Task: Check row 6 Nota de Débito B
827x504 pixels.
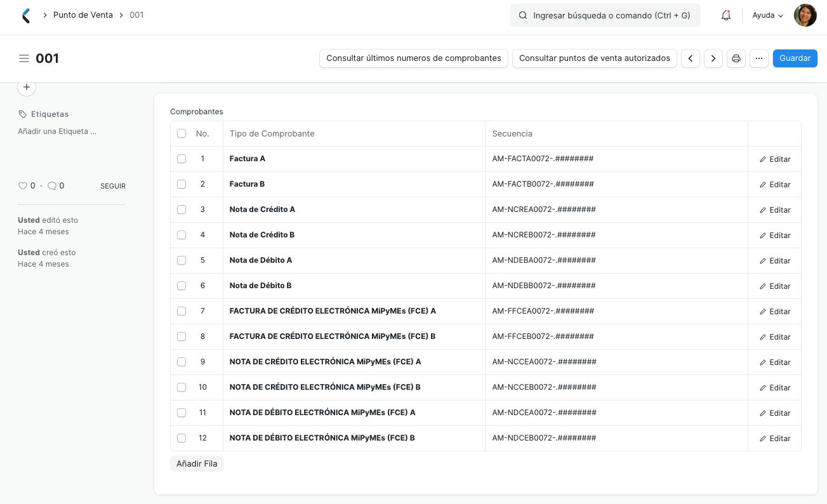Action: pyautogui.click(x=182, y=286)
